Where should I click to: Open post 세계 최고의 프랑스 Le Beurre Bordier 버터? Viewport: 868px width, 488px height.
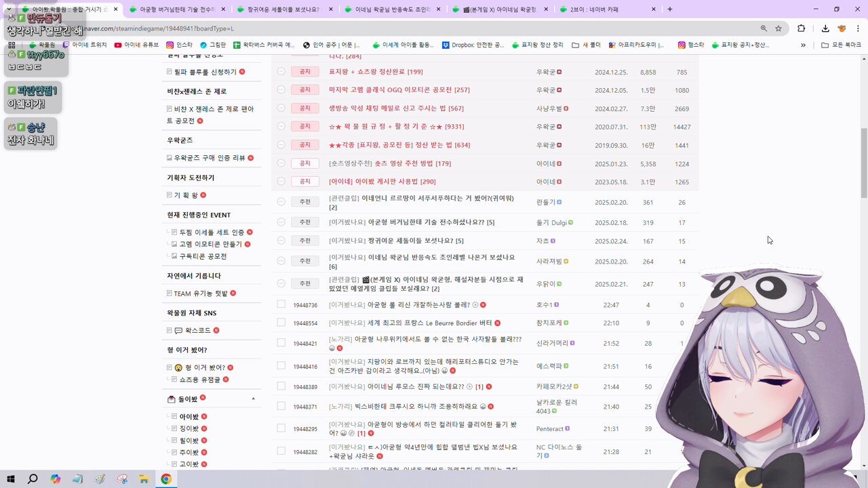coord(430,323)
